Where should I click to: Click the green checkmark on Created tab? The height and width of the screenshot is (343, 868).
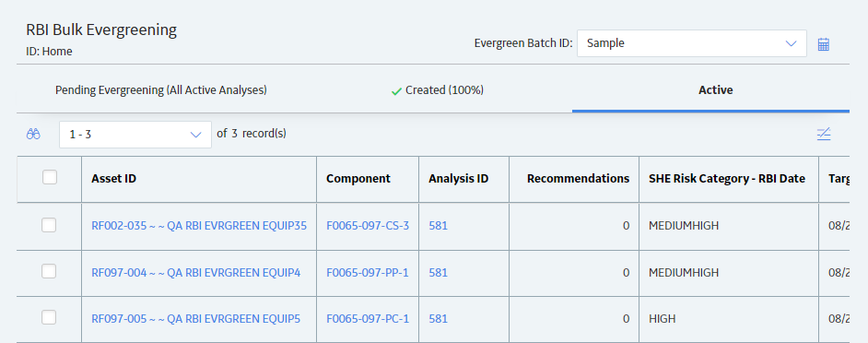click(x=396, y=91)
